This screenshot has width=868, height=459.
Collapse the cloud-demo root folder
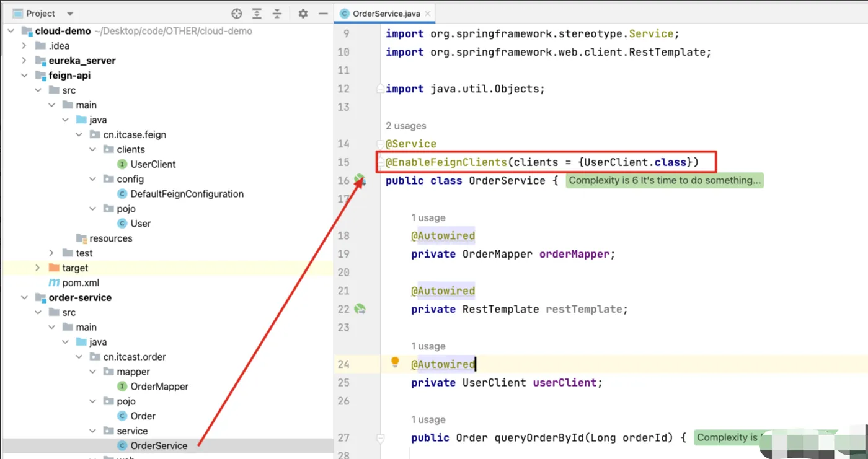pyautogui.click(x=11, y=31)
